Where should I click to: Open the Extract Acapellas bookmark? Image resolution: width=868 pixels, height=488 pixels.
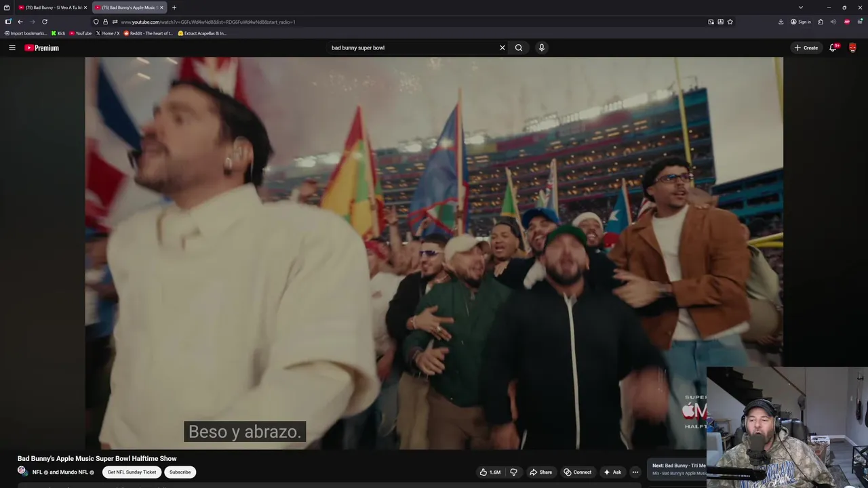(202, 33)
